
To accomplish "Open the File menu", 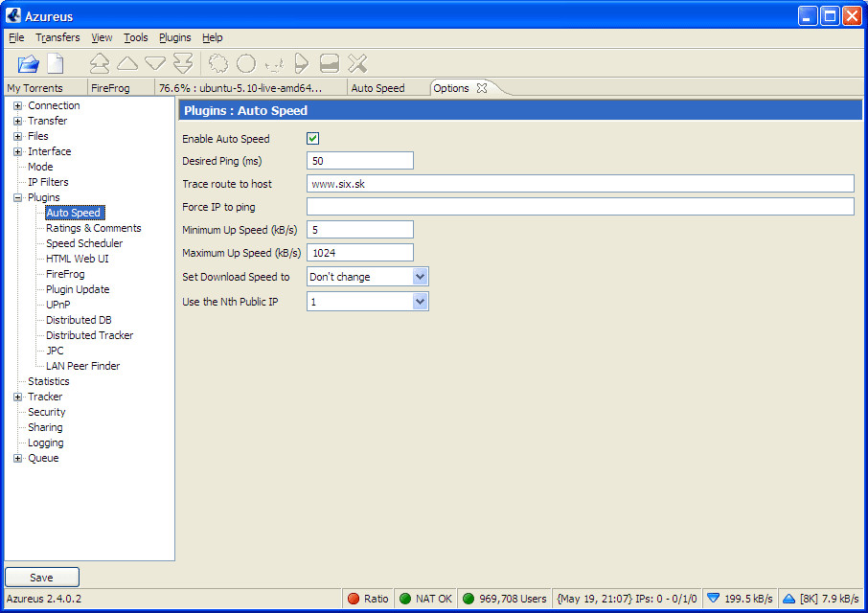I will coord(16,37).
